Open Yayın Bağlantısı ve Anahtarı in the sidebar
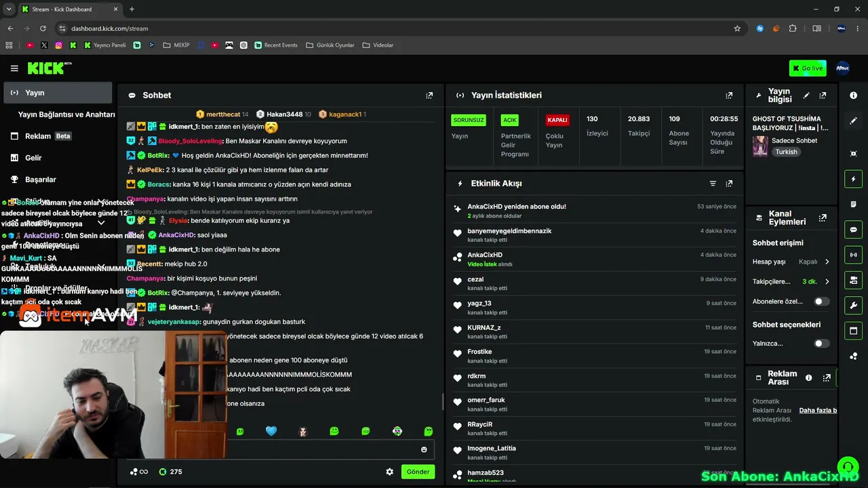Image resolution: width=868 pixels, height=488 pixels. click(x=66, y=115)
